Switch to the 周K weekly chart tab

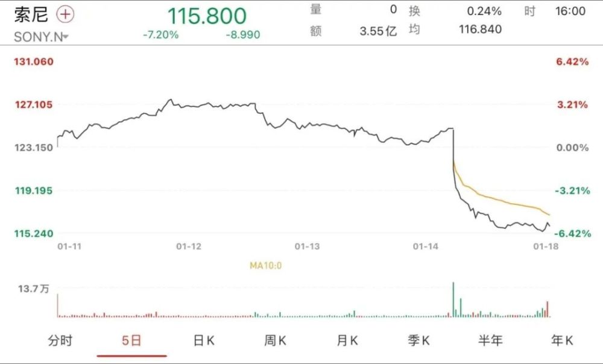coord(275,340)
